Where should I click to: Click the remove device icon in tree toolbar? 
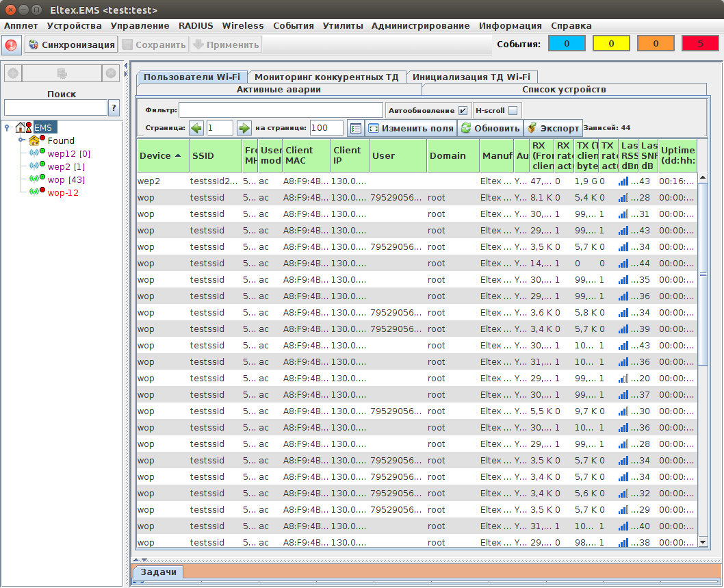(x=111, y=73)
